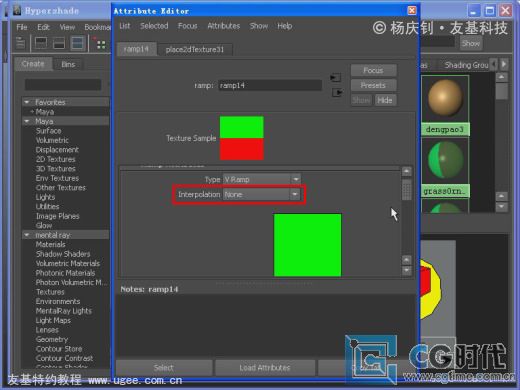Expand the Maya item under Favorites
This screenshot has height=390, width=520.
coord(32,112)
